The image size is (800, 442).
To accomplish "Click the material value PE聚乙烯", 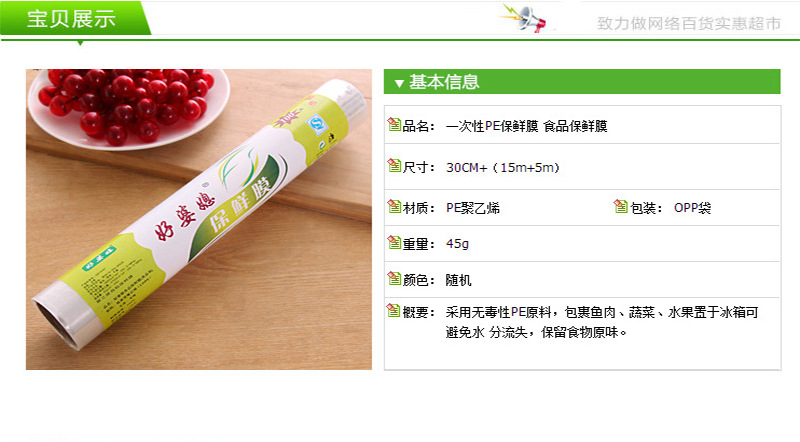I will click(473, 208).
